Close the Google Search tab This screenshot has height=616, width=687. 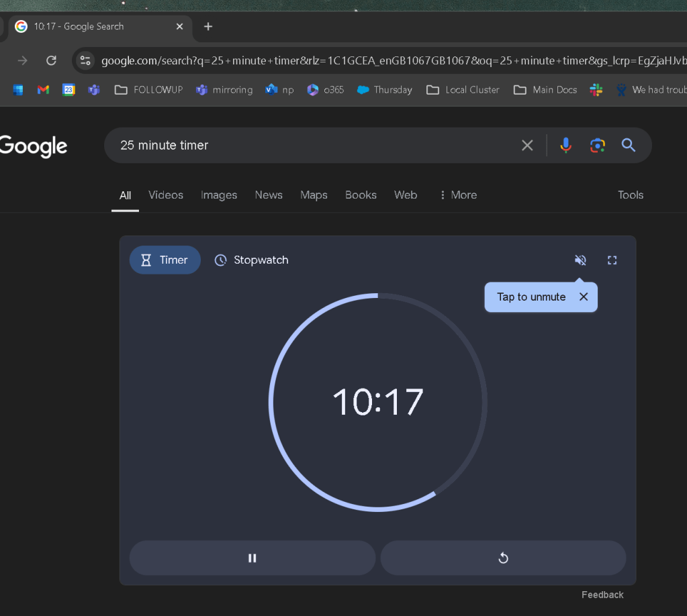point(179,27)
